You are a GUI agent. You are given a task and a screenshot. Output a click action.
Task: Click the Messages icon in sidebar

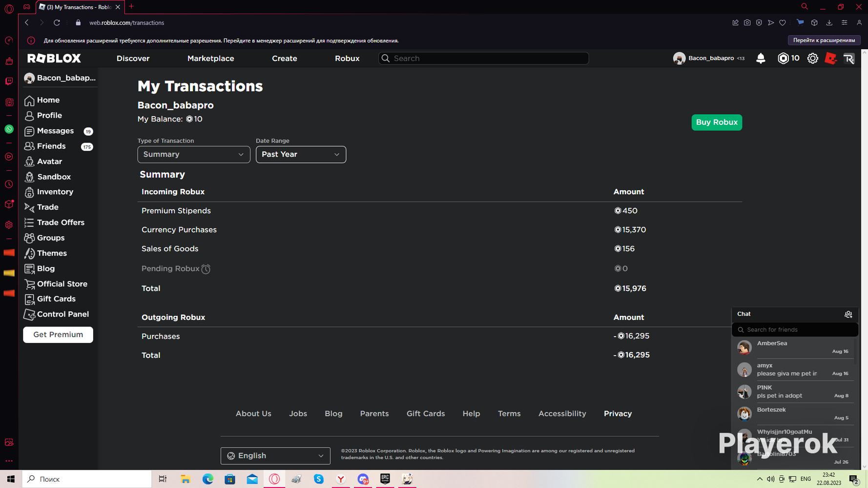29,131
